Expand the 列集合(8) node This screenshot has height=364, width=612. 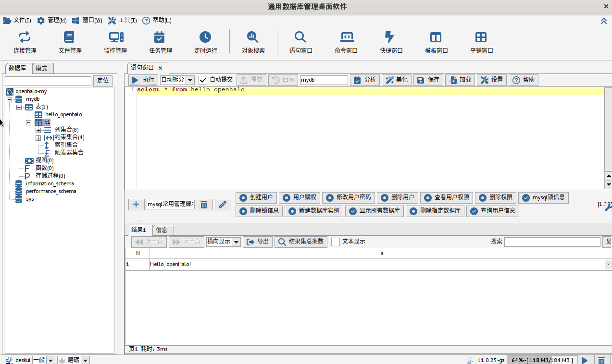[38, 130]
